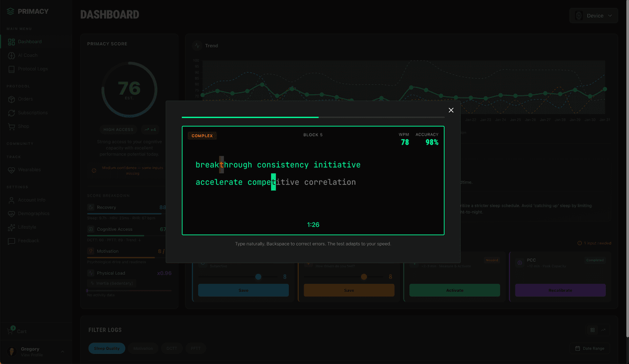The height and width of the screenshot is (364, 629).
Task: Click the green Activate button
Action: point(454,290)
